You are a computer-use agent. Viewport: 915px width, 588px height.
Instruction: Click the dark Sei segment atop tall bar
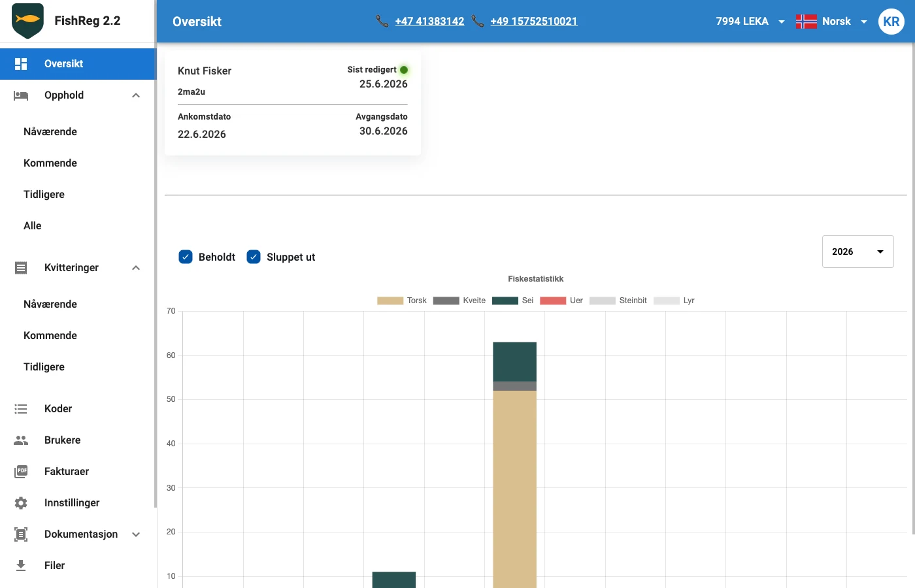(x=515, y=362)
